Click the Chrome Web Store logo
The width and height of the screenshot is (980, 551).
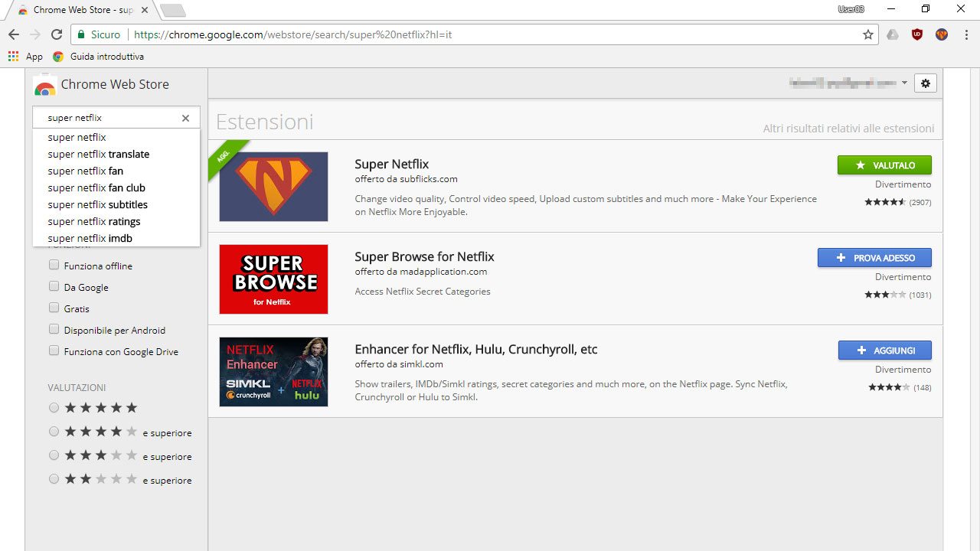pyautogui.click(x=45, y=86)
